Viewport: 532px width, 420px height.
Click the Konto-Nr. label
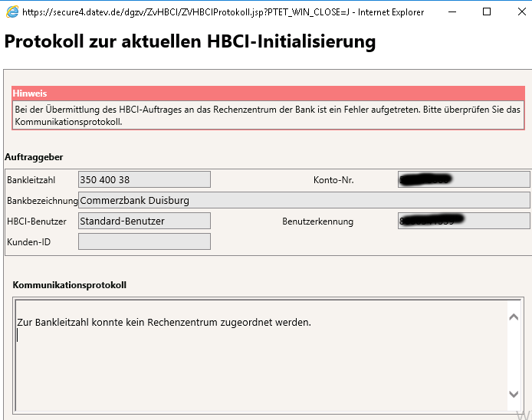coord(333,180)
